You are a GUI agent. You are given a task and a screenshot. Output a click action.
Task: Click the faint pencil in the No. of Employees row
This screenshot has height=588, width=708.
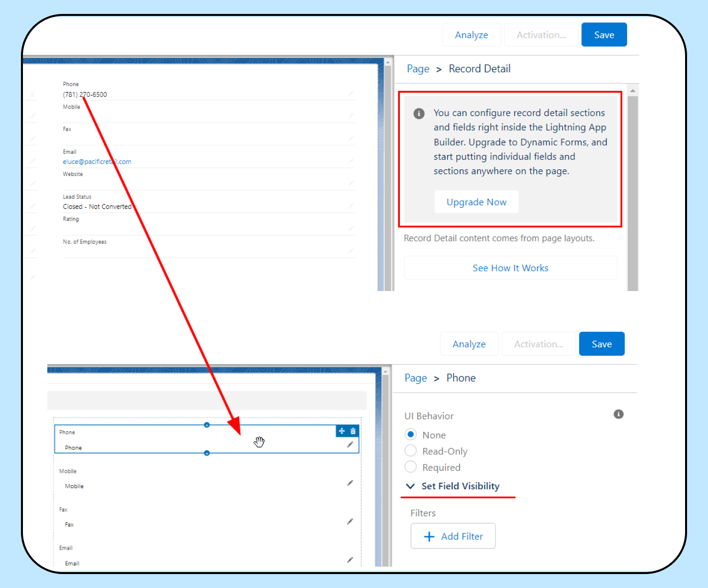[351, 251]
